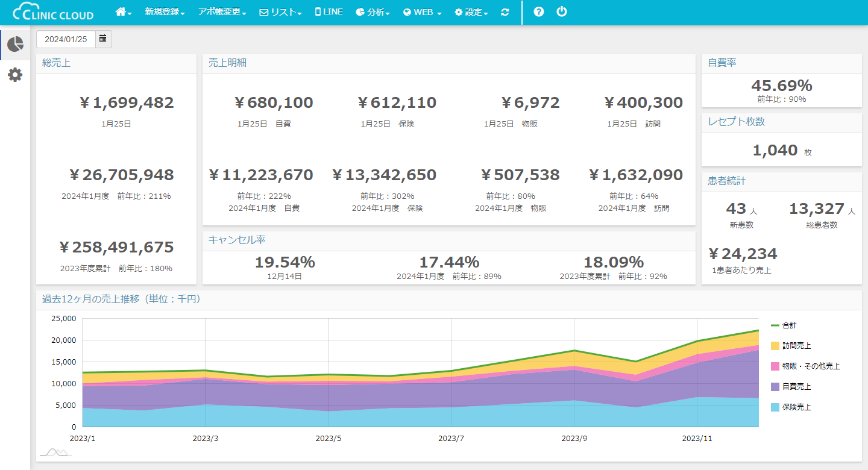Select the pie chart sidebar icon
868x470 pixels.
click(15, 44)
